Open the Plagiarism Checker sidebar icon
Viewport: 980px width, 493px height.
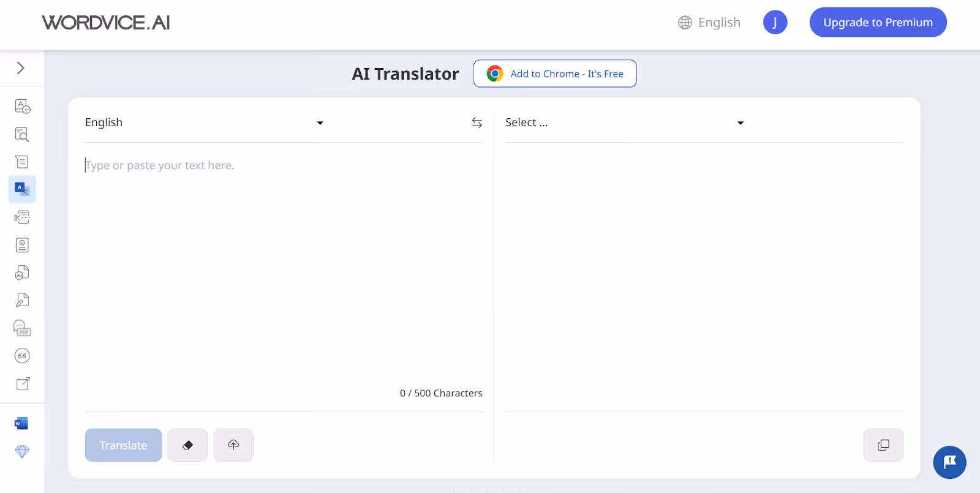[x=22, y=134]
